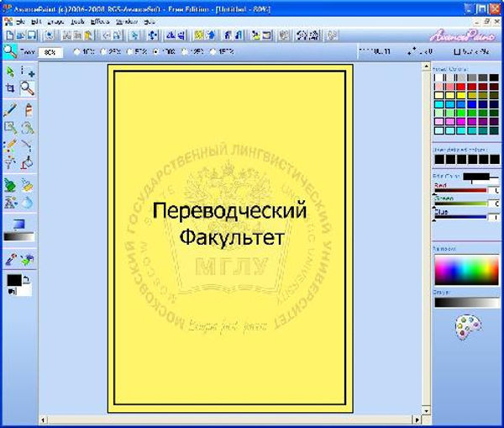The height and width of the screenshot is (428, 504).
Task: Adjust the Green color slider
Action: [x=460, y=203]
